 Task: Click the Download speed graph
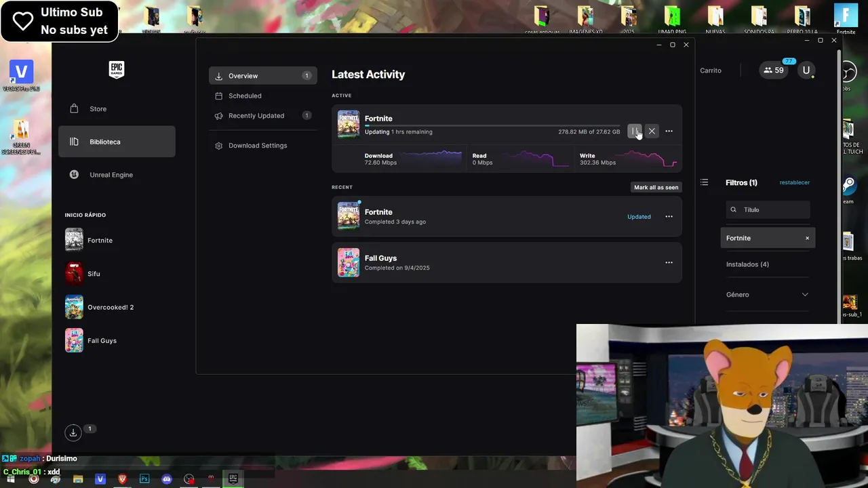[430, 159]
